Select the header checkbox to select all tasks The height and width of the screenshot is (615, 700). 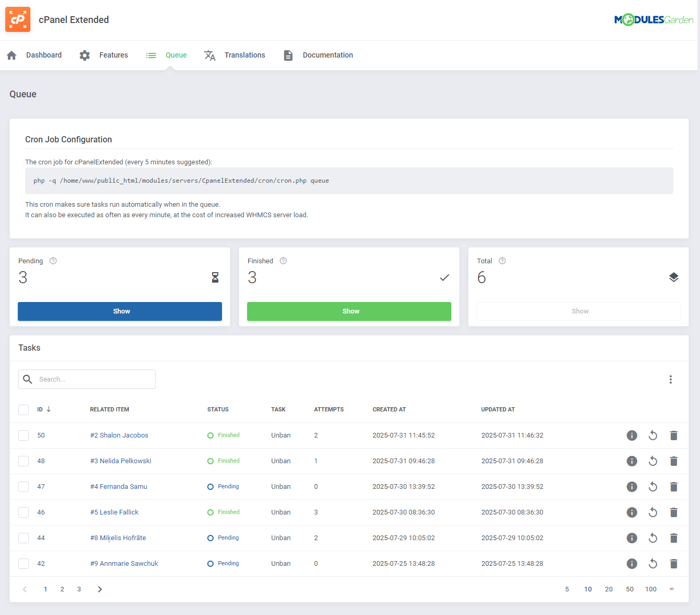point(24,409)
